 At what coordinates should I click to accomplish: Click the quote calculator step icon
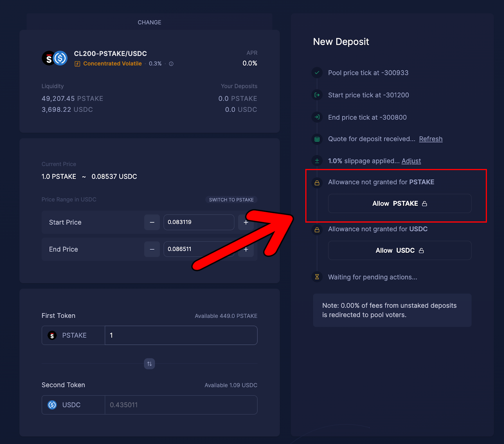click(x=317, y=139)
